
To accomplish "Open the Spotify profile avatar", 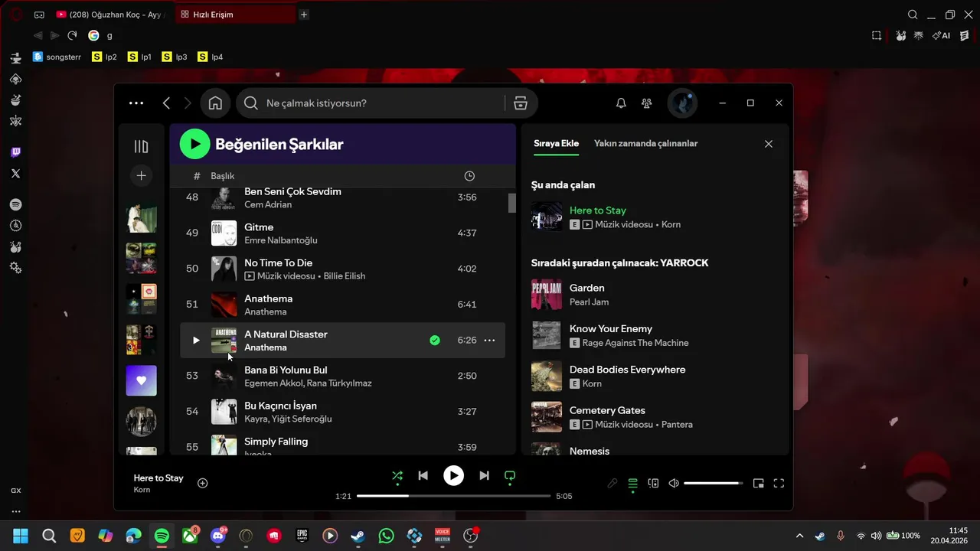I will 682,103.
